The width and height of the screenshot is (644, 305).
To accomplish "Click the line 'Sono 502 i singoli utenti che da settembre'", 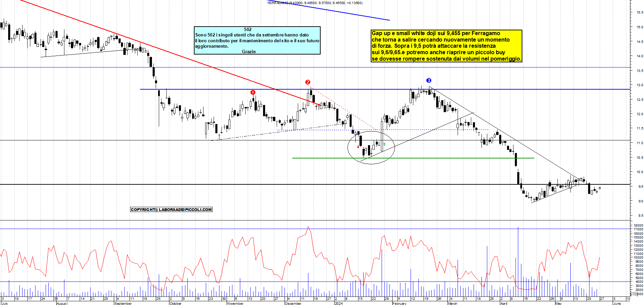I will coord(252,35).
